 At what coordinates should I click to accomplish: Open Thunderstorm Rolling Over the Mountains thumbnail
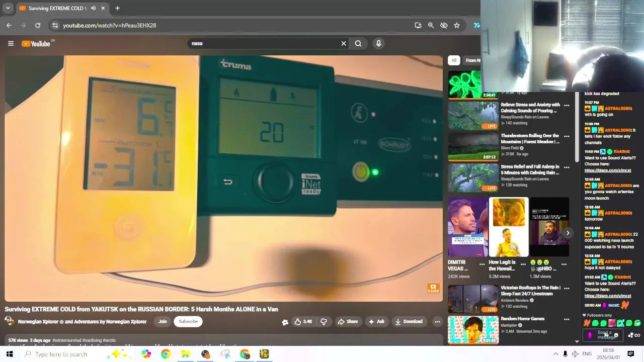click(473, 146)
